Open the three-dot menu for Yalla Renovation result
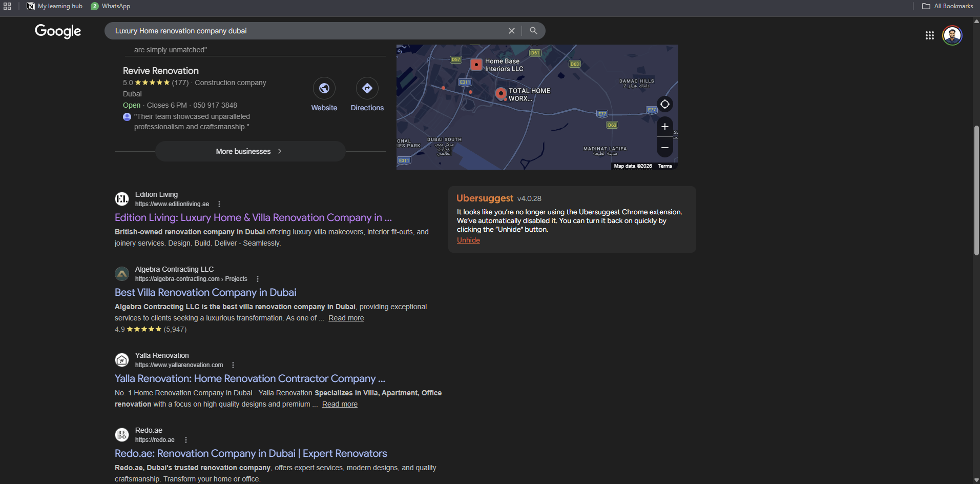Image resolution: width=980 pixels, height=484 pixels. (x=233, y=365)
